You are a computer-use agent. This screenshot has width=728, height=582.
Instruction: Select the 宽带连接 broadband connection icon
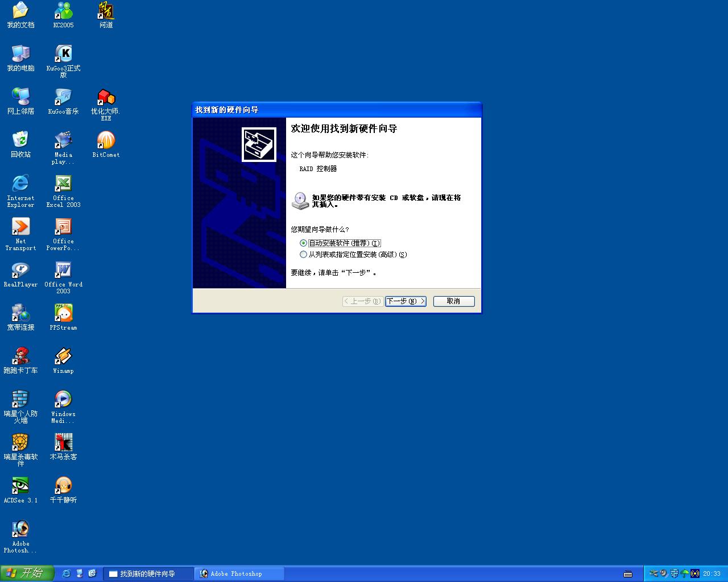(x=20, y=318)
